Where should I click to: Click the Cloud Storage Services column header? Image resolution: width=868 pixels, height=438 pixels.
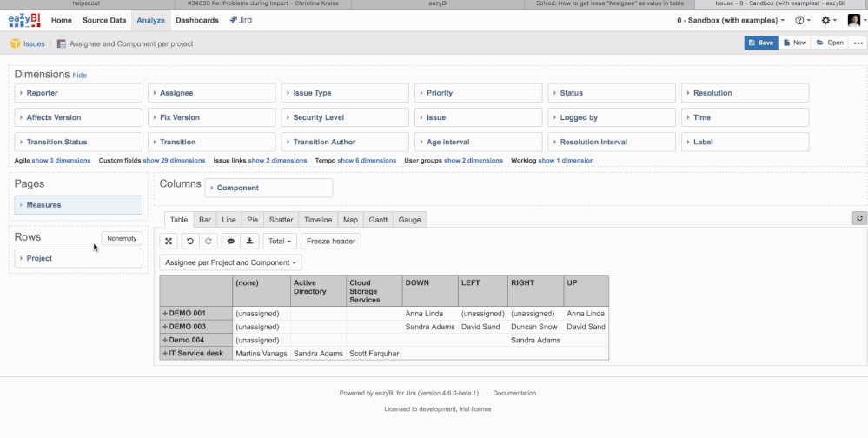pos(374,291)
